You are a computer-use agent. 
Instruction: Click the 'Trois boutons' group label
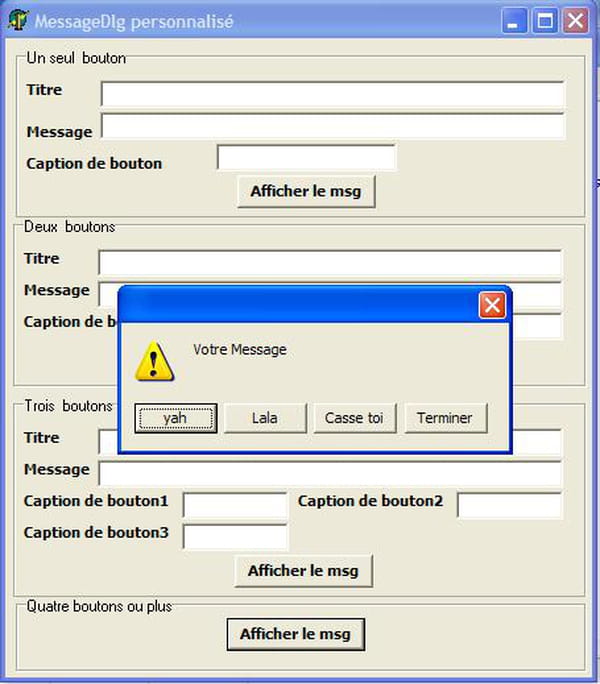[68, 406]
